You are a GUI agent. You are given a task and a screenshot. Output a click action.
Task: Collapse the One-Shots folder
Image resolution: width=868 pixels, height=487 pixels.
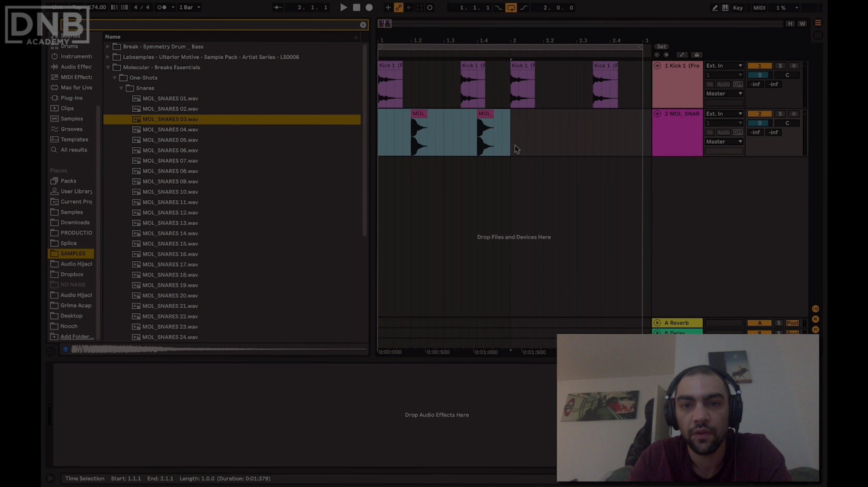point(114,78)
